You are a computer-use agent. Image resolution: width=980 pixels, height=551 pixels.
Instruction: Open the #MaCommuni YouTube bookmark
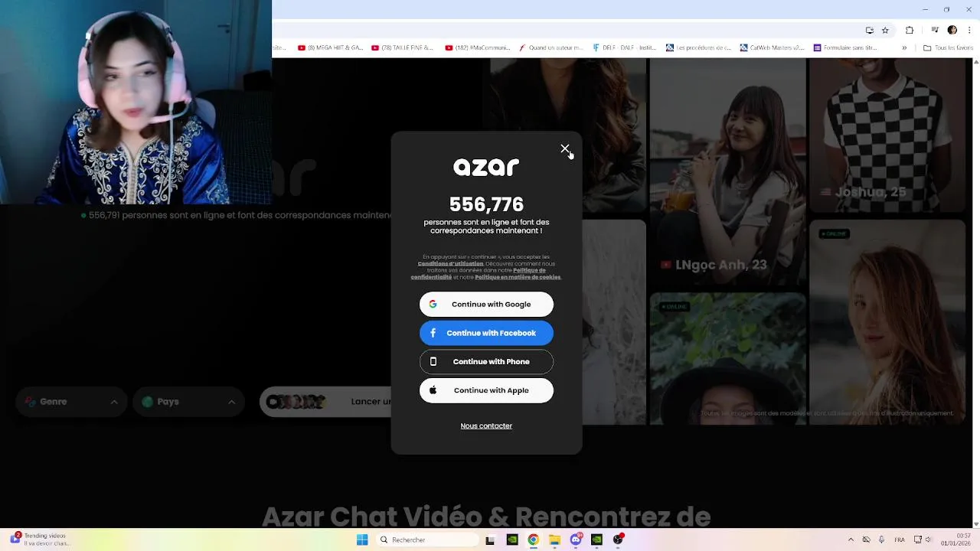pyautogui.click(x=477, y=47)
